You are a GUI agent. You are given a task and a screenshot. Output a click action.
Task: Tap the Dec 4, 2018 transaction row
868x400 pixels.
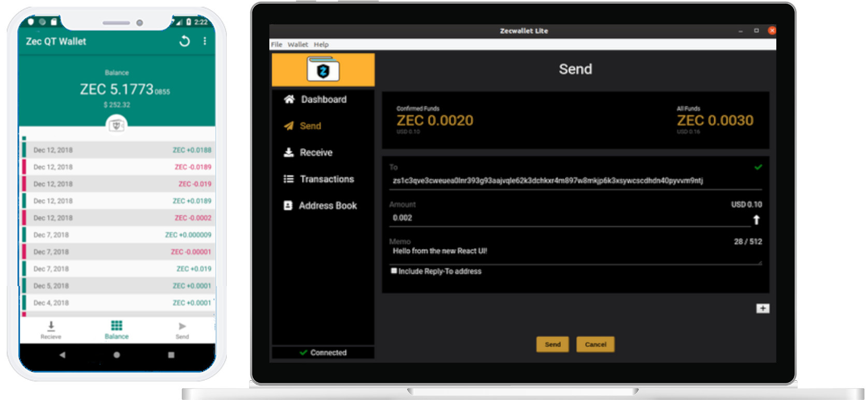(x=118, y=303)
